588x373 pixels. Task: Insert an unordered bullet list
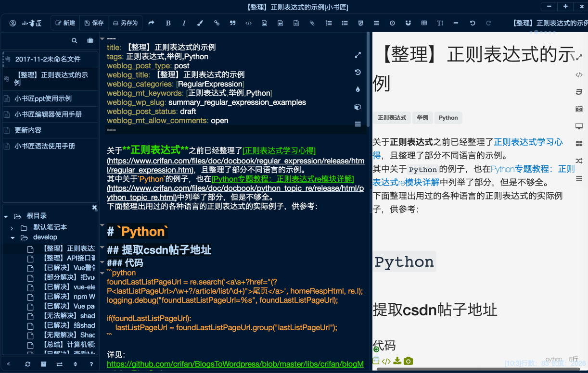(x=345, y=23)
